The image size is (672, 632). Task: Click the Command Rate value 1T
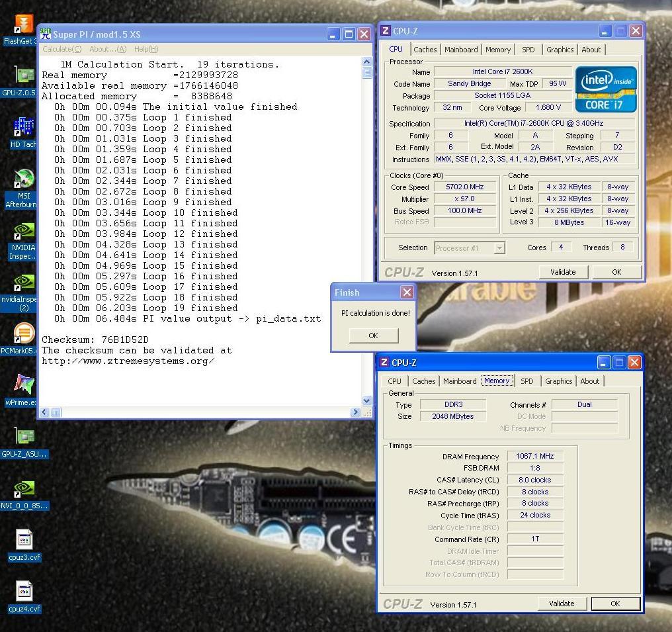(x=535, y=539)
